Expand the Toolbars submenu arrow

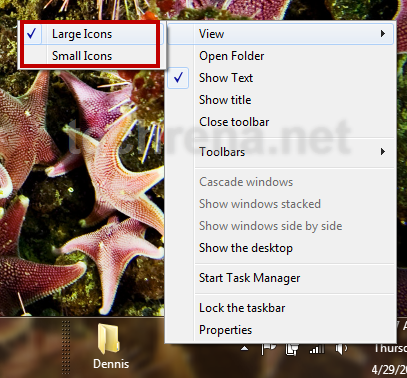pyautogui.click(x=383, y=152)
